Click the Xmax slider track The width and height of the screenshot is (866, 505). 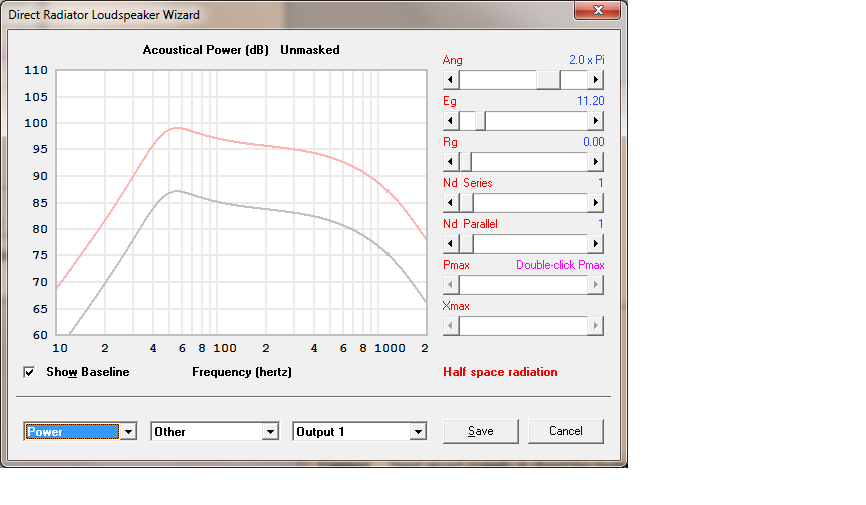[x=523, y=325]
